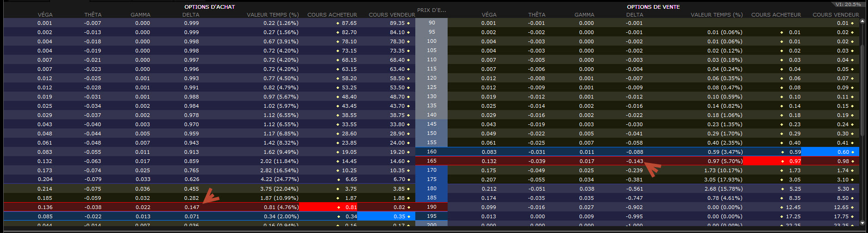Click call ask 78.30 at strike 100
Viewport: 868px width, 233px height.
[397, 41]
